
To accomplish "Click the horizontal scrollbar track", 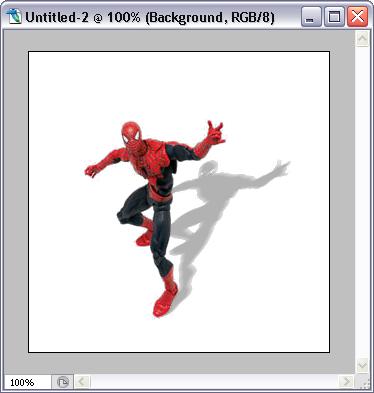I will [214, 382].
